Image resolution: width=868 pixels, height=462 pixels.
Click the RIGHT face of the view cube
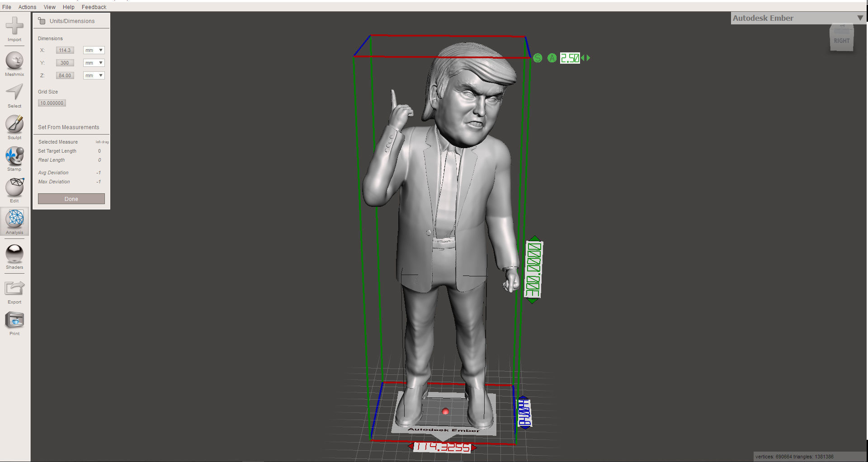(x=842, y=40)
